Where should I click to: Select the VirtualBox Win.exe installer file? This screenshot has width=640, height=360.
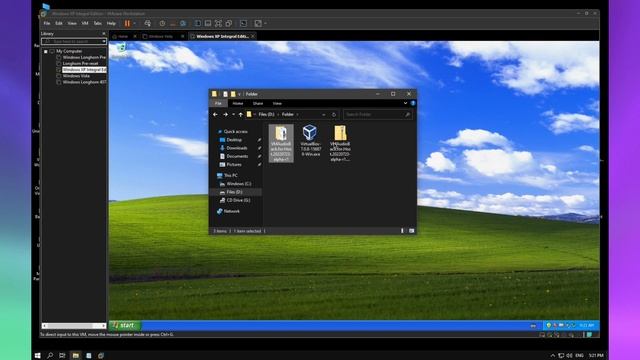311,140
